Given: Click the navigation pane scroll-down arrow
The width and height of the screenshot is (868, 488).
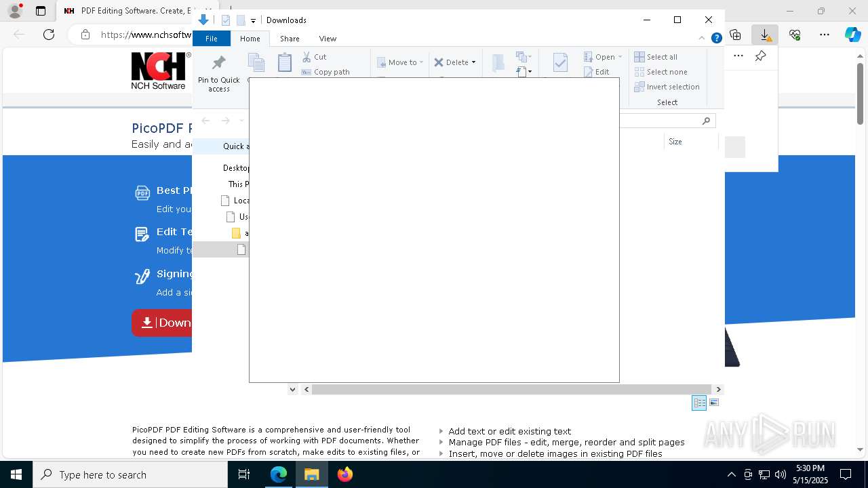Looking at the screenshot, I should click(292, 389).
